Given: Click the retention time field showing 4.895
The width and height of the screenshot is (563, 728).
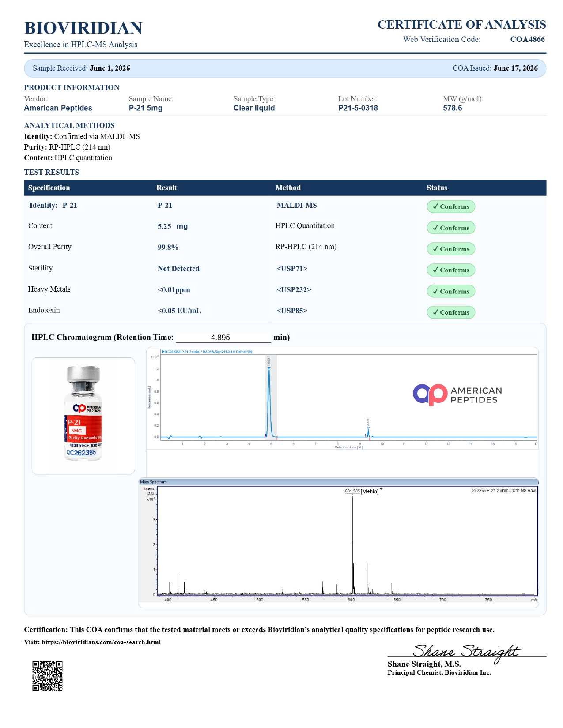Looking at the screenshot, I should [x=223, y=338].
